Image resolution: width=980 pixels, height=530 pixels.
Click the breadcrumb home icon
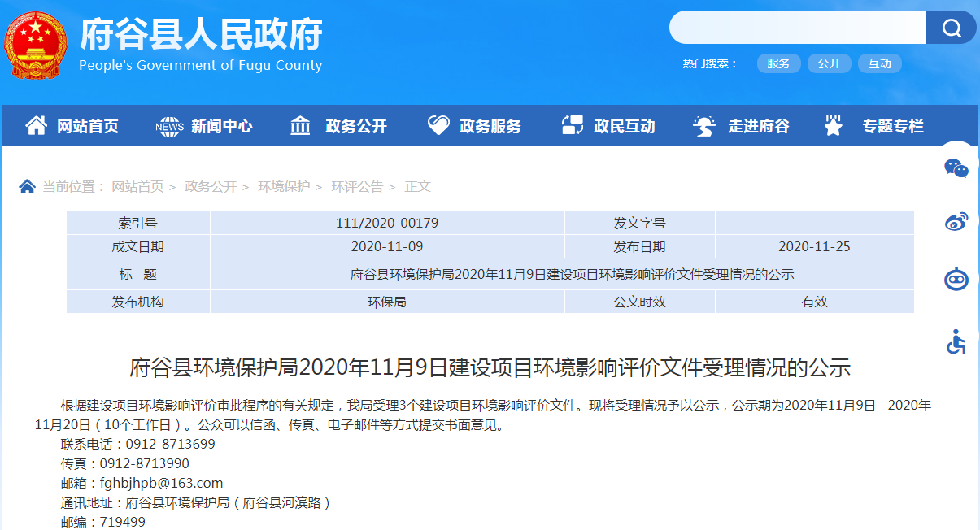tap(28, 187)
